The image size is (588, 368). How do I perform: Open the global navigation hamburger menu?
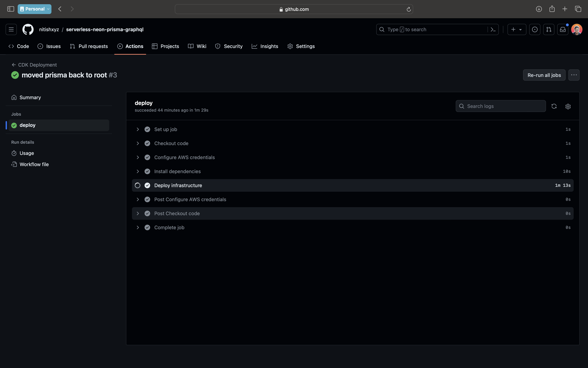point(11,29)
